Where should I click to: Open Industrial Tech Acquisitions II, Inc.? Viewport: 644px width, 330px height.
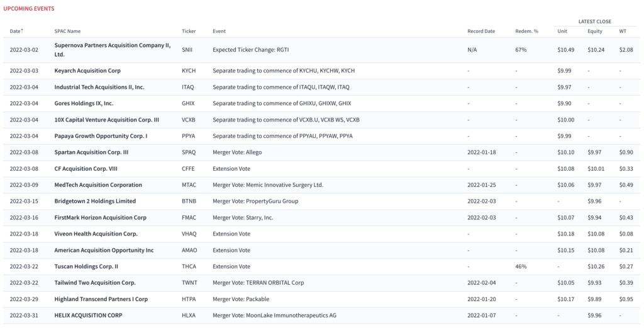click(99, 88)
